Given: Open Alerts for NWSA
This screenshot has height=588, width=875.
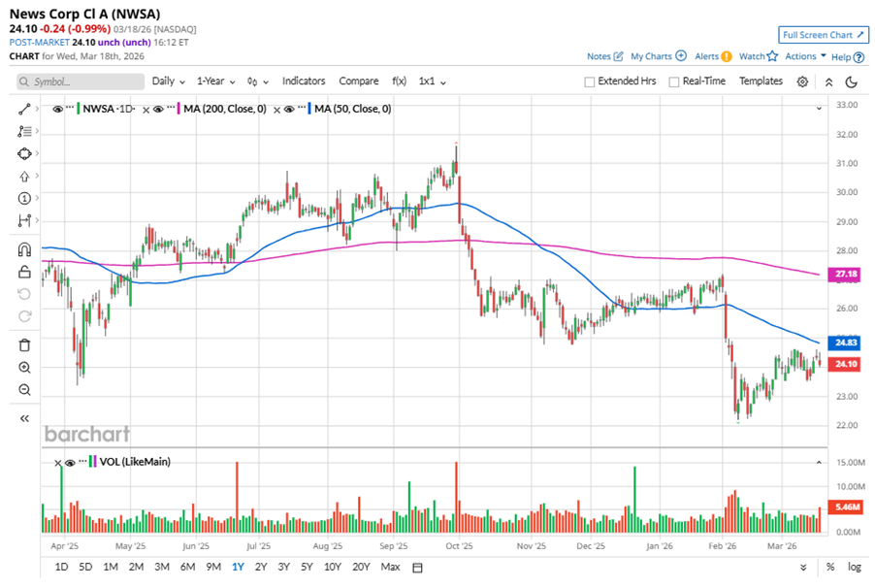Looking at the screenshot, I should 713,56.
